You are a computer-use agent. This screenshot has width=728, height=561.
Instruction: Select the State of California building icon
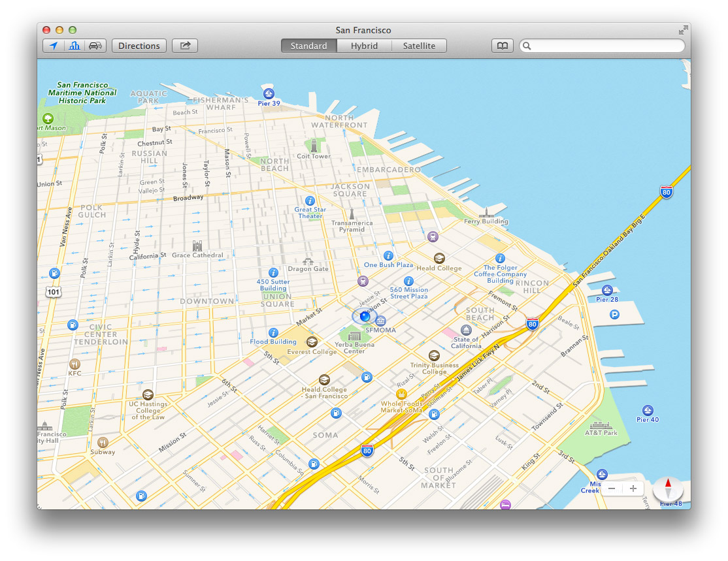click(466, 330)
